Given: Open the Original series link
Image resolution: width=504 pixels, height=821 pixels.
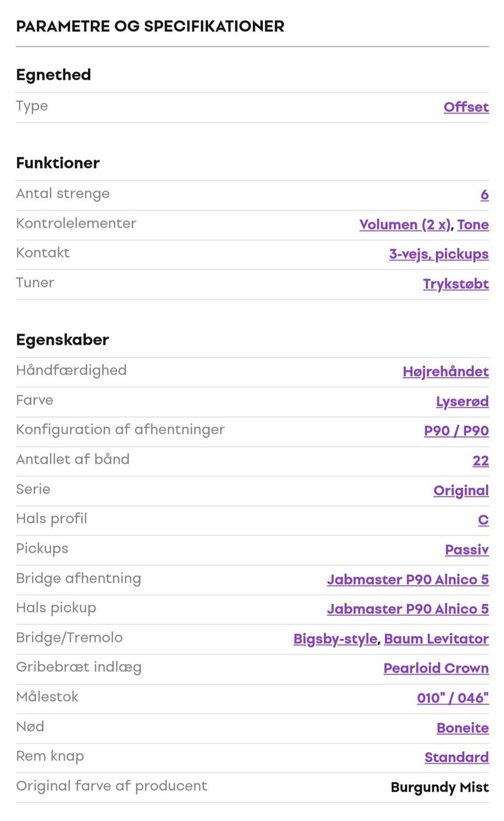Looking at the screenshot, I should point(460,490).
